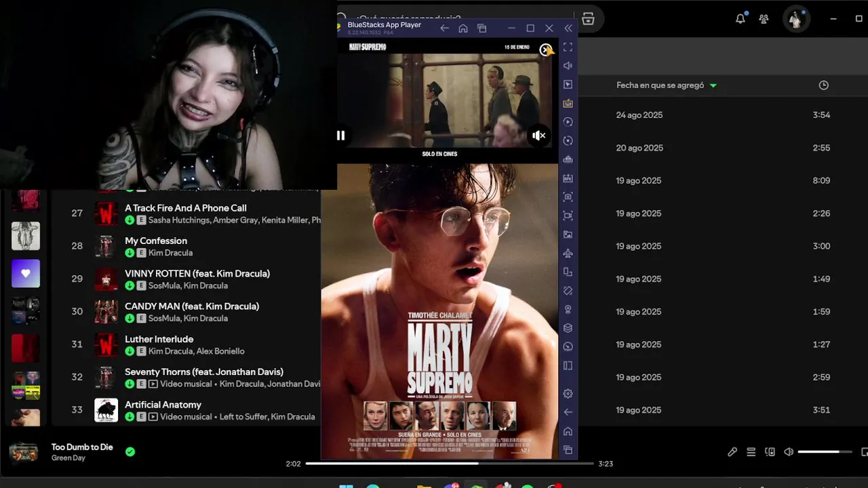Click connect to a device icon
The width and height of the screenshot is (868, 488).
(770, 452)
